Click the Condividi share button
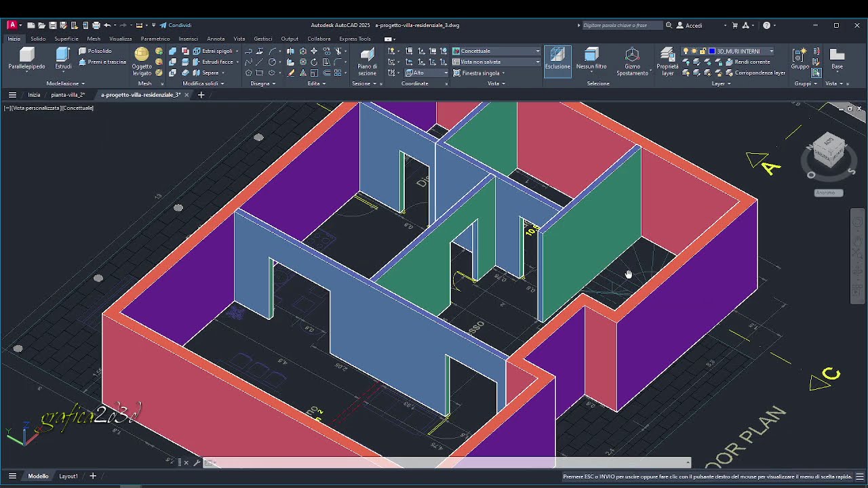 click(x=176, y=25)
